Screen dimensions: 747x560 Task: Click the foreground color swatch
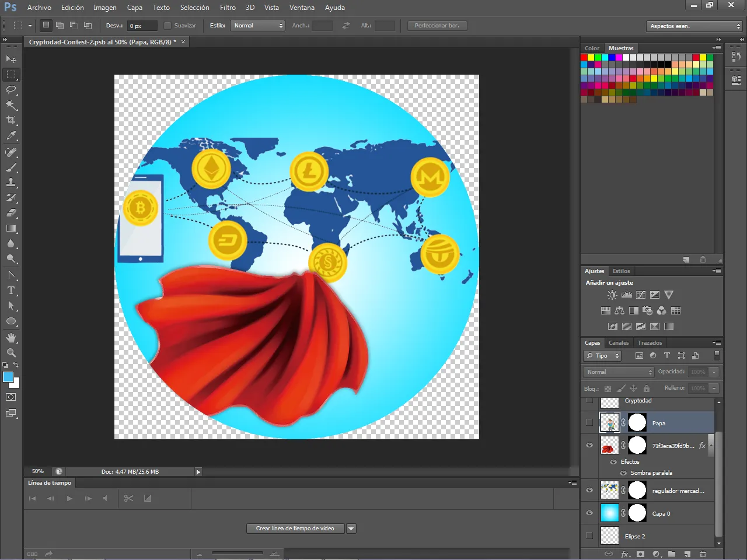[x=8, y=377]
